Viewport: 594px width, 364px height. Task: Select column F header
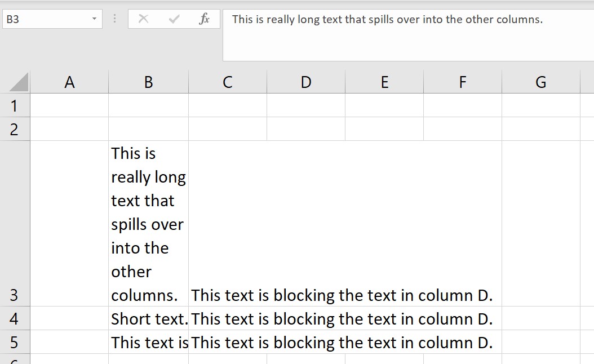click(462, 82)
